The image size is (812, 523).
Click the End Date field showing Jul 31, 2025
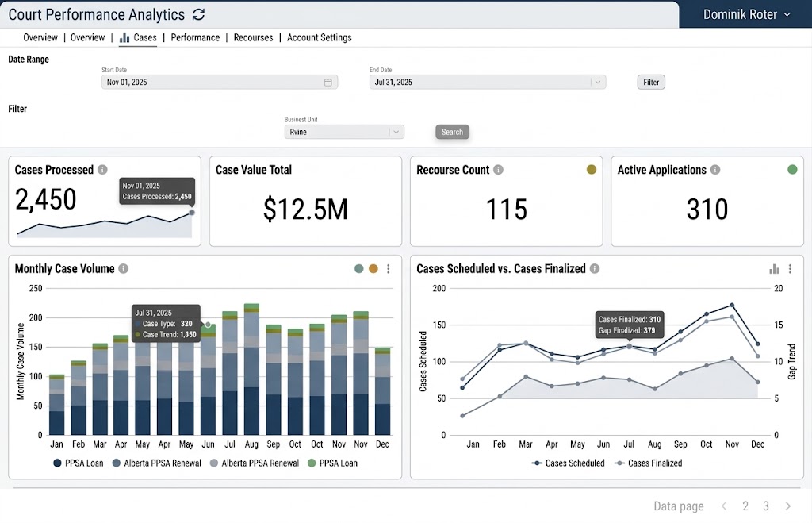(488, 82)
